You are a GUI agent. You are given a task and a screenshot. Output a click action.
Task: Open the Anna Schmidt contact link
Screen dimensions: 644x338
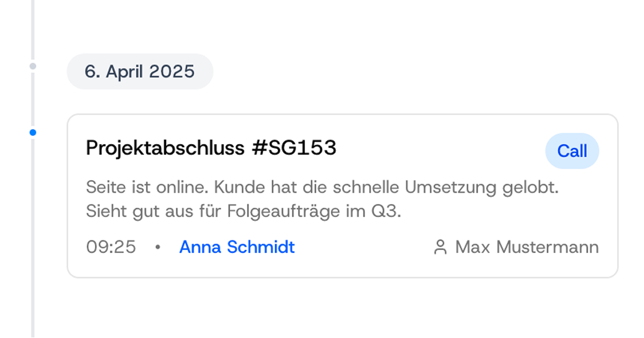[236, 247]
